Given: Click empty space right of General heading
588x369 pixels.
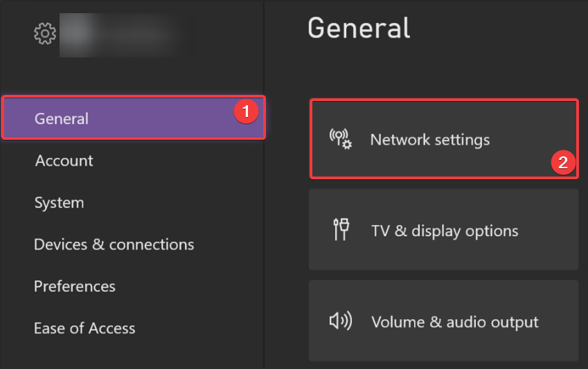Looking at the screenshot, I should (x=499, y=28).
